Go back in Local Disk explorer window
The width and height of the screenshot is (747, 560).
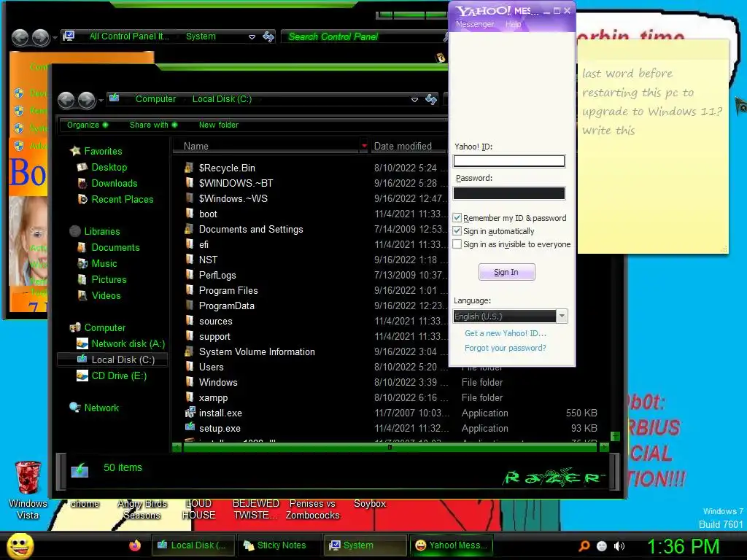click(66, 100)
